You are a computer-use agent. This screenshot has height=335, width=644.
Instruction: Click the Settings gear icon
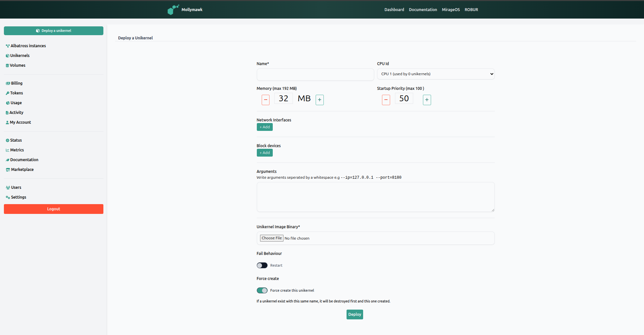pos(7,197)
